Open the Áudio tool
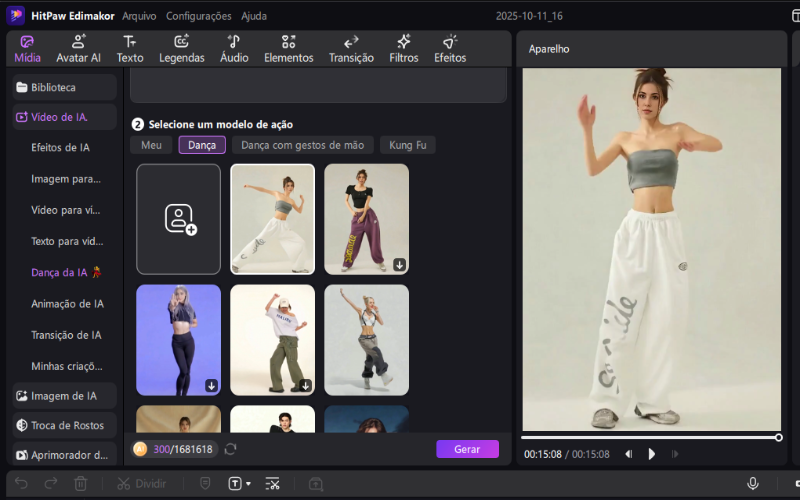Viewport: 800px width, 500px height. point(233,48)
